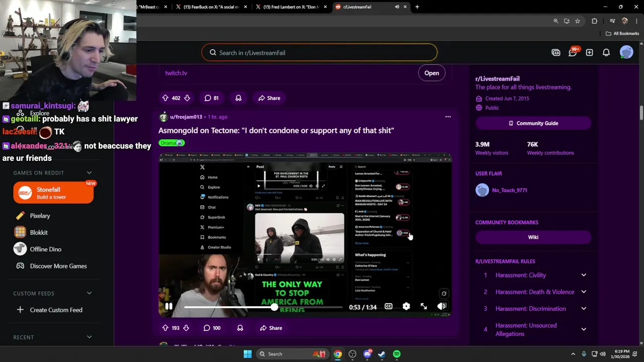The image size is (644, 362).
Task: Click the install app icon in address bar
Action: click(x=567, y=21)
